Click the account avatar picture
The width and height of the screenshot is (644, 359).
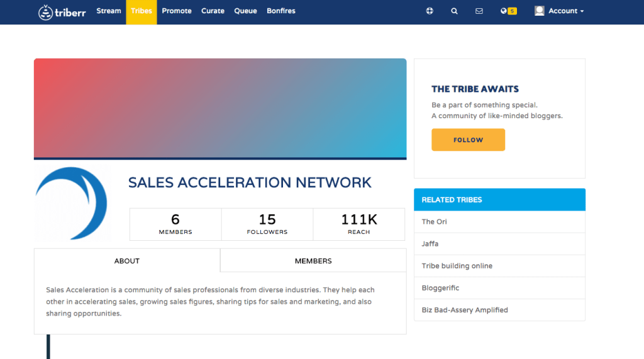[539, 11]
